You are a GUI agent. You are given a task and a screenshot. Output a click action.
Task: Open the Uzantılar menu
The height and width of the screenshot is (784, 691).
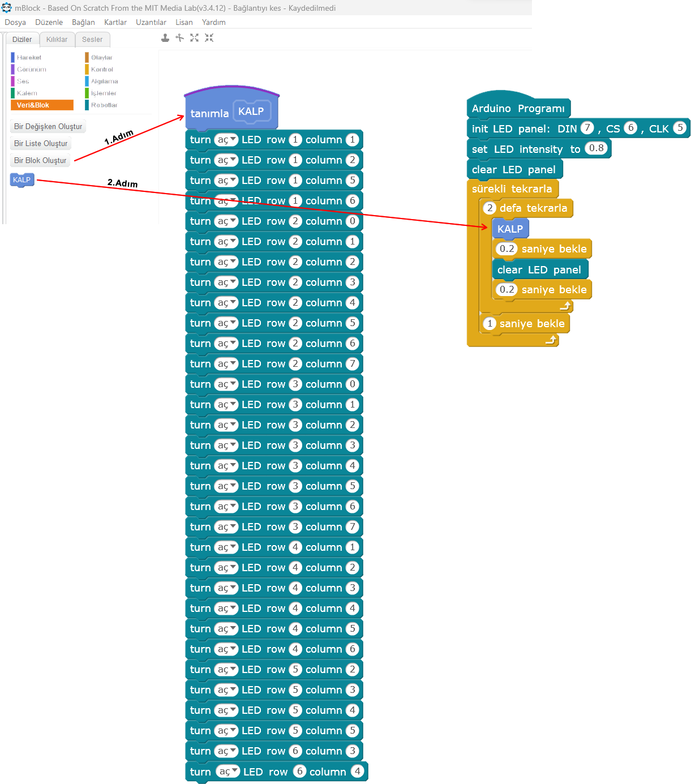pyautogui.click(x=151, y=23)
